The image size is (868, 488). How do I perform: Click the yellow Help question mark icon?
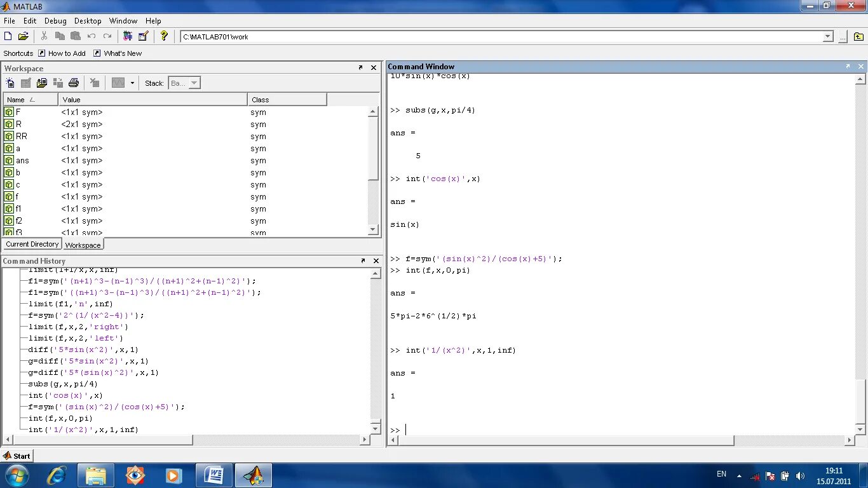(164, 36)
